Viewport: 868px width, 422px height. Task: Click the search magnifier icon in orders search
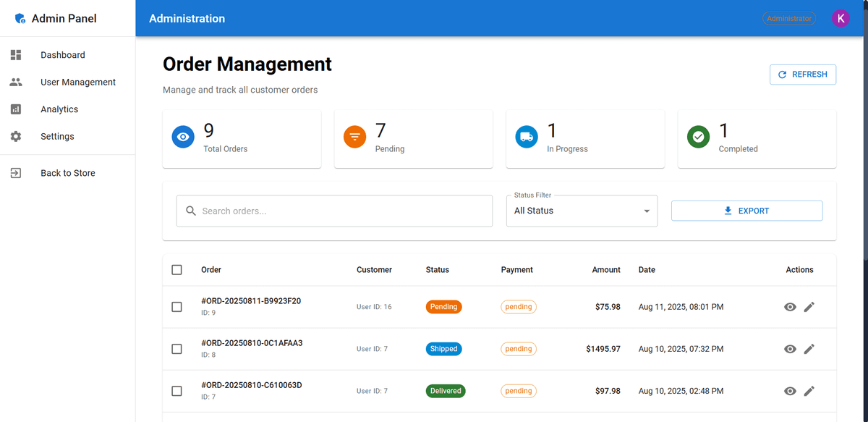[x=190, y=211]
